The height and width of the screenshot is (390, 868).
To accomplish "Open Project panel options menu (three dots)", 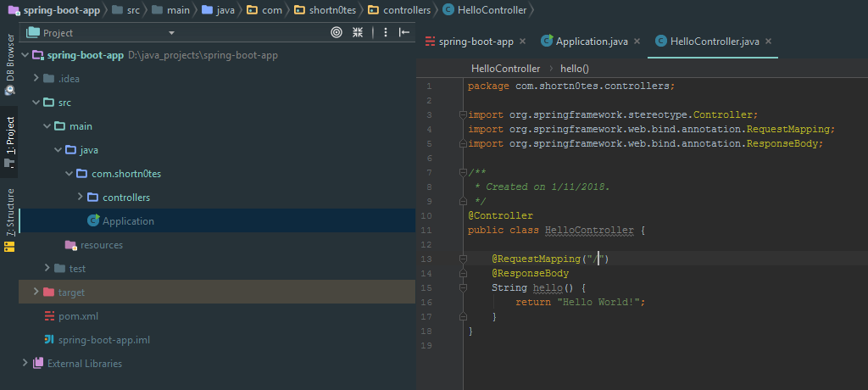I will (386, 32).
